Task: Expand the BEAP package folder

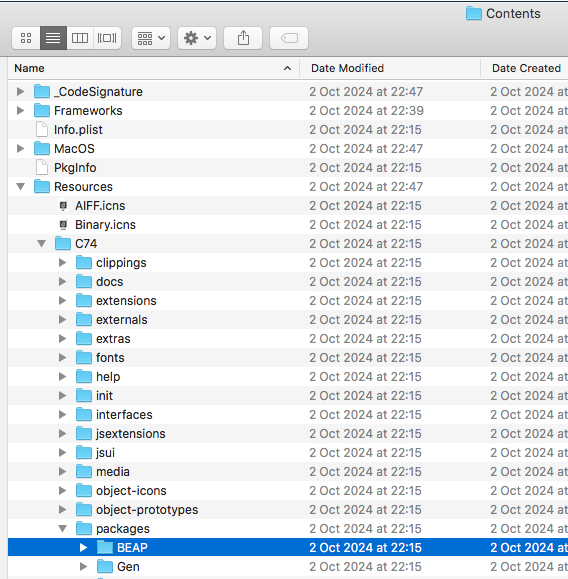Action: click(83, 548)
